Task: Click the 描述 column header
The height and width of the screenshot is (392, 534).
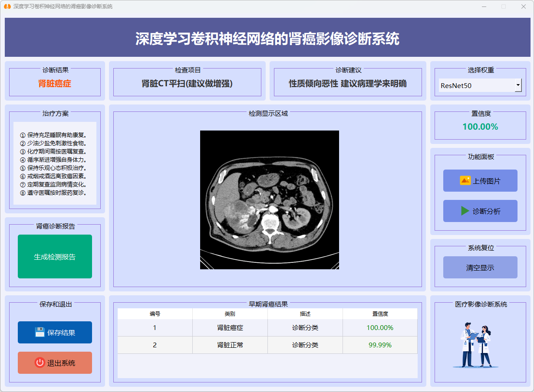Action: pos(305,314)
